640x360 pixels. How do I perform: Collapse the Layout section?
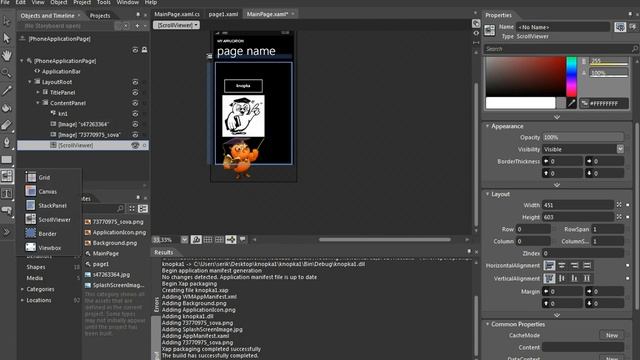(x=487, y=194)
